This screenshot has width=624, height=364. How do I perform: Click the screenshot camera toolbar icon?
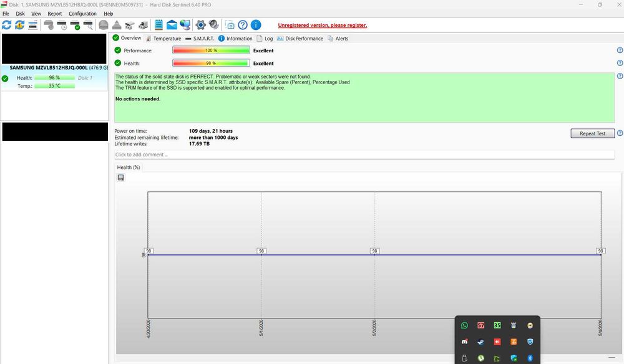(230, 25)
